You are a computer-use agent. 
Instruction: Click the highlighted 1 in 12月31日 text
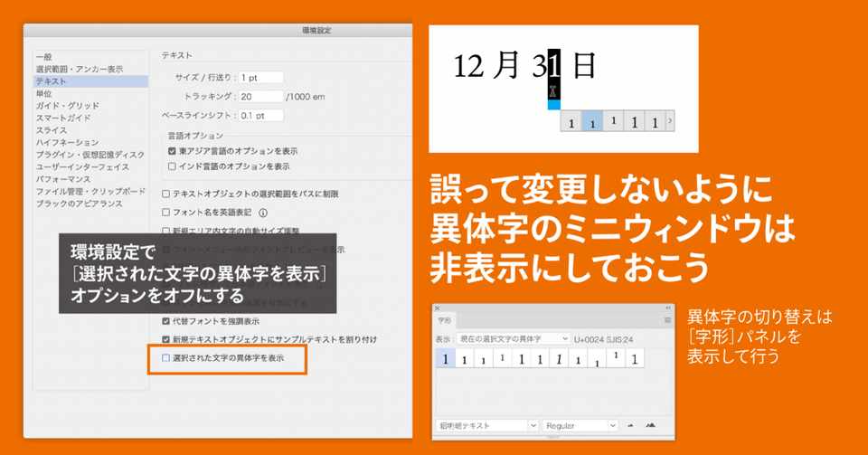pos(554,65)
